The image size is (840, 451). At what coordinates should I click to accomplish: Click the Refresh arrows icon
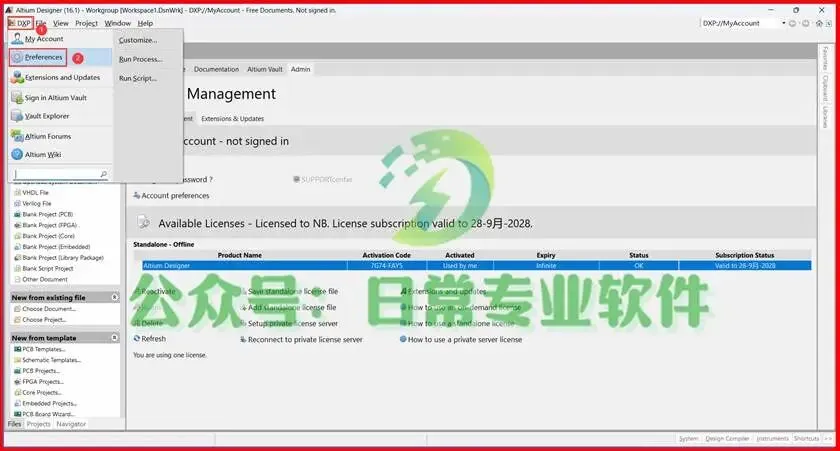pos(137,339)
